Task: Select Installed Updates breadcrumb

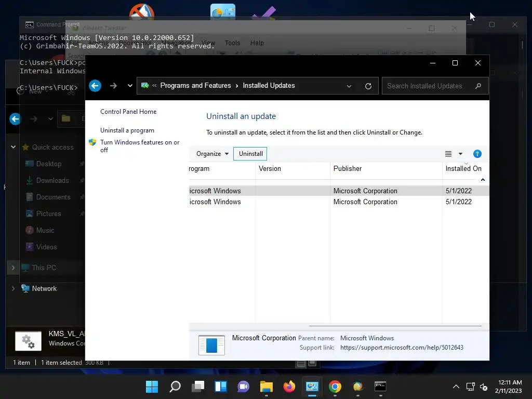Action: 269,86
